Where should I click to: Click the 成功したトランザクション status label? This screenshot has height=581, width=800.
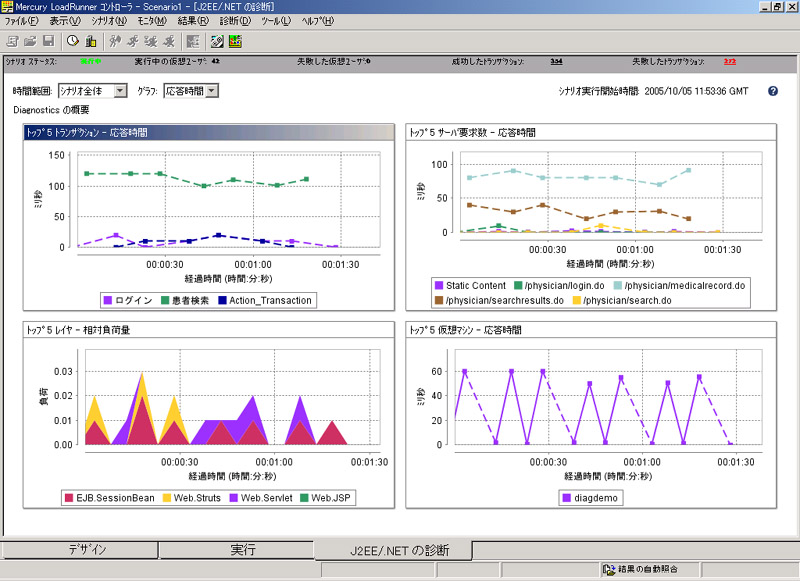coord(488,61)
